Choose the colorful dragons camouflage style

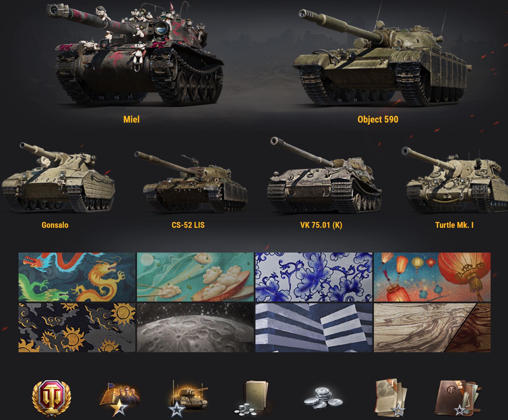click(x=77, y=277)
